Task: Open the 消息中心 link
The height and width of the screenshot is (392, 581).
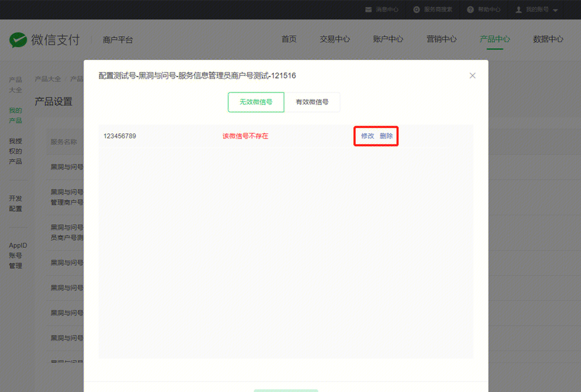Action: point(387,10)
